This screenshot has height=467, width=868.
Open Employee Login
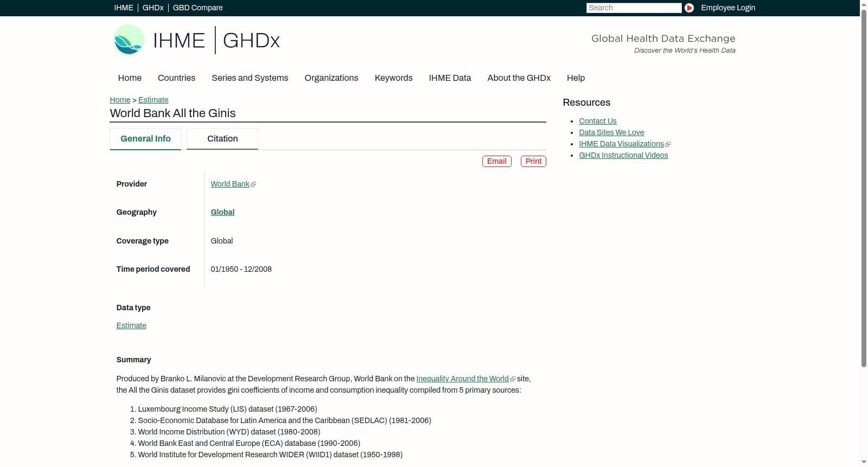point(728,8)
